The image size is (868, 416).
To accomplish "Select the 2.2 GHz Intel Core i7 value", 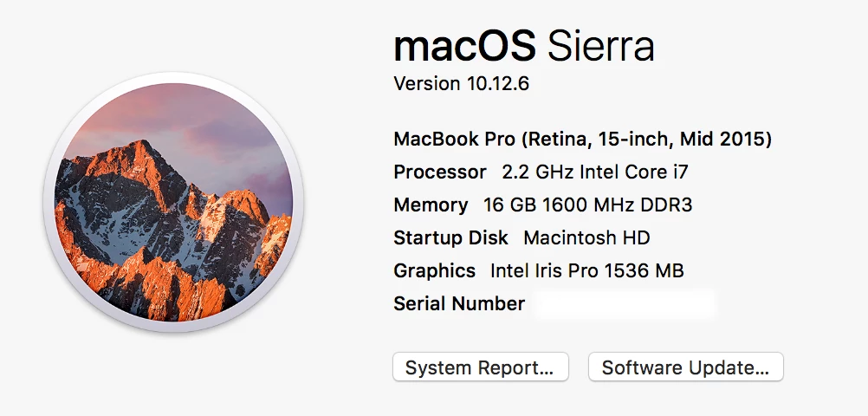I will 595,172.
